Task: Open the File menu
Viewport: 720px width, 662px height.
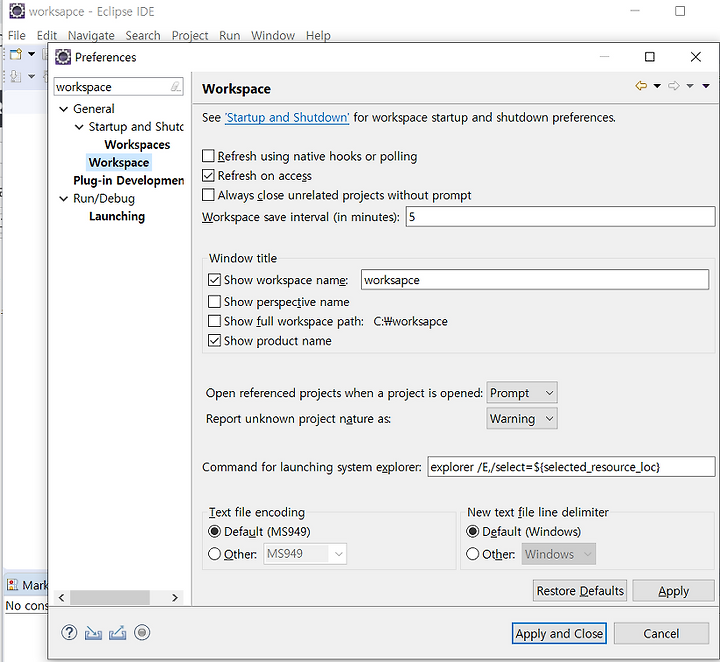Action: click(x=17, y=35)
